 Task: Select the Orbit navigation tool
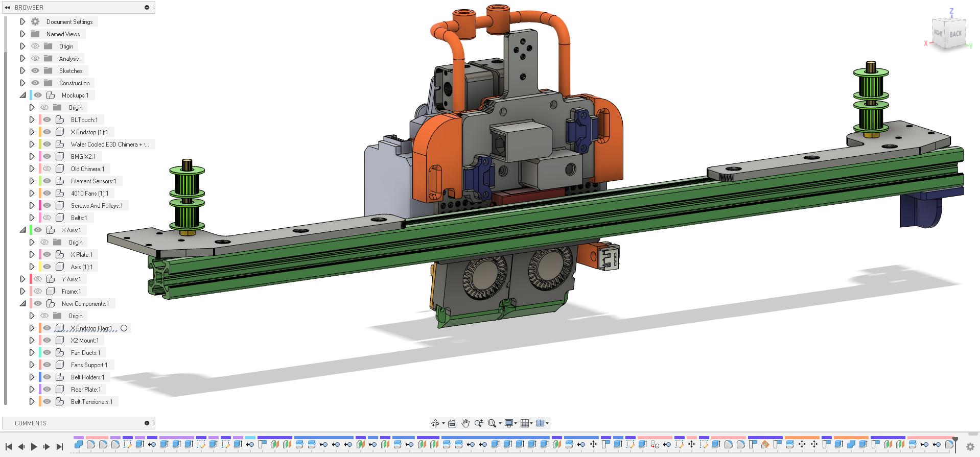[x=435, y=423]
